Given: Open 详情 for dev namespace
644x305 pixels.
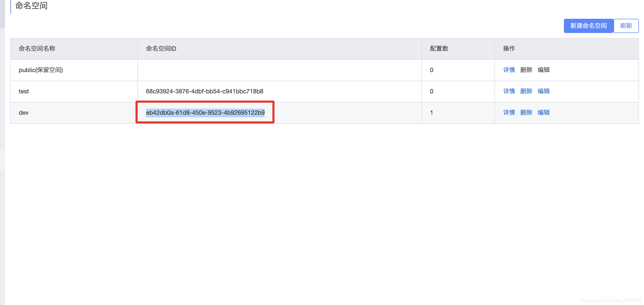Looking at the screenshot, I should click(509, 113).
